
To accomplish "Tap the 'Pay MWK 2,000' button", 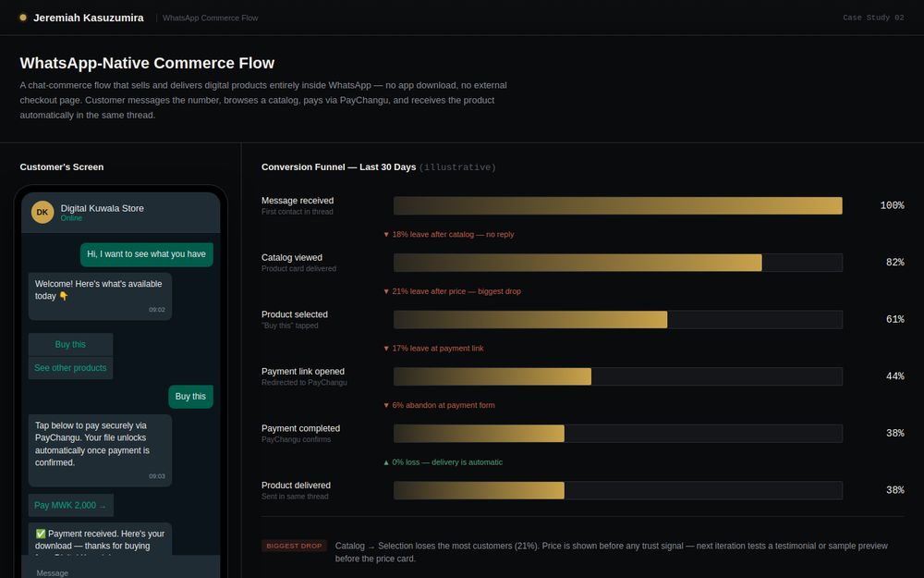I will pos(71,506).
